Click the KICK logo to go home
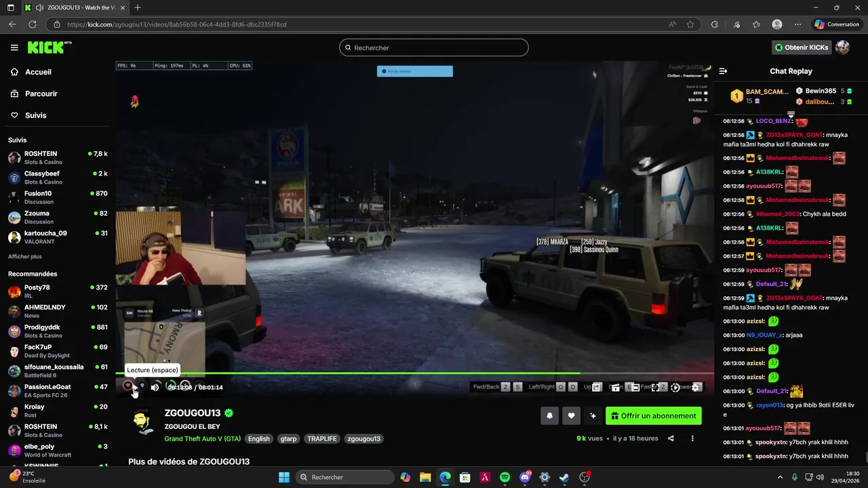Viewport: 868px width, 488px height. tap(49, 47)
